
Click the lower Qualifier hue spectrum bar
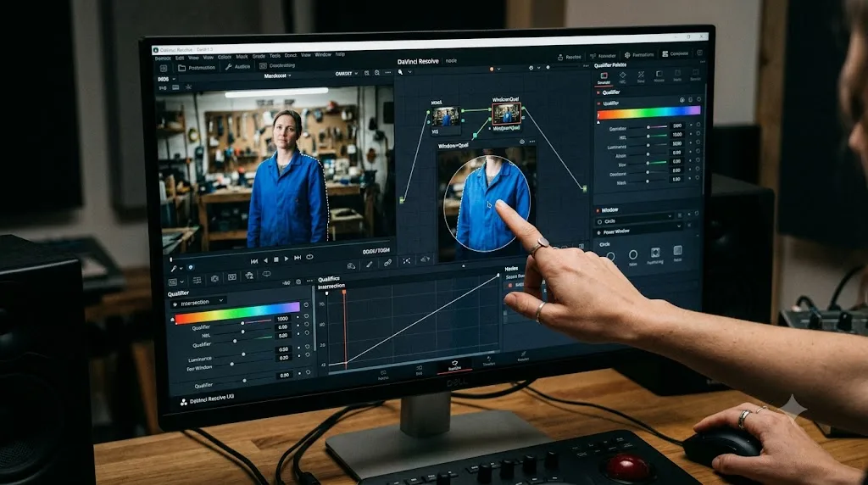pos(238,313)
